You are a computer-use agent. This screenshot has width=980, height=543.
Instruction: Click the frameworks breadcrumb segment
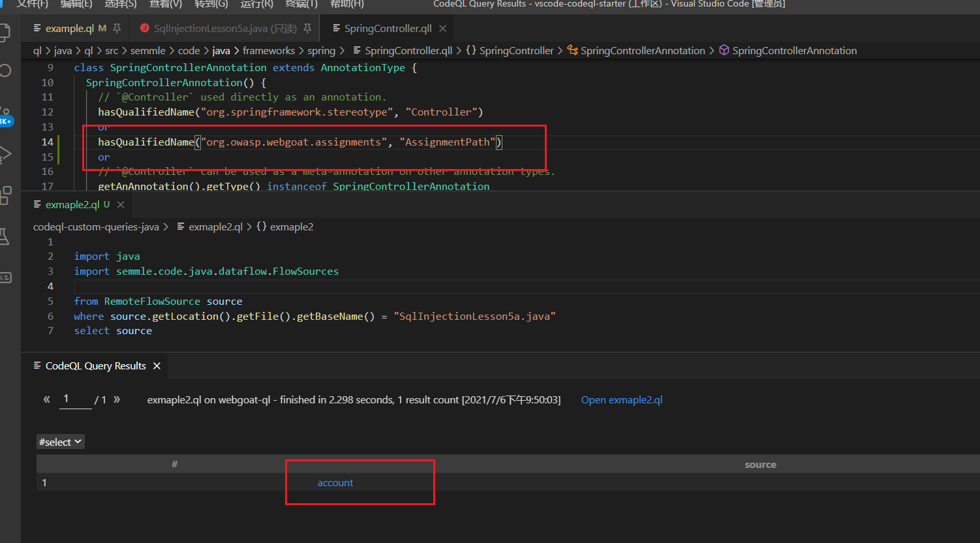click(269, 51)
